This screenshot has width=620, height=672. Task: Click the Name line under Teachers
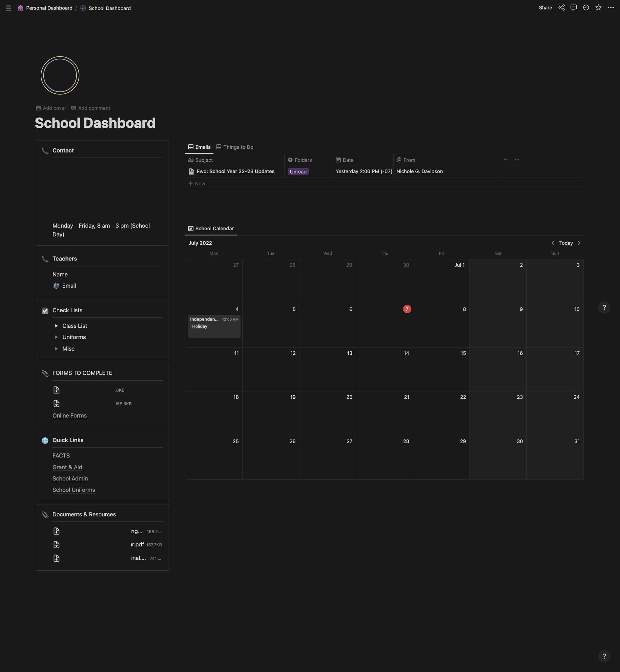pos(60,274)
